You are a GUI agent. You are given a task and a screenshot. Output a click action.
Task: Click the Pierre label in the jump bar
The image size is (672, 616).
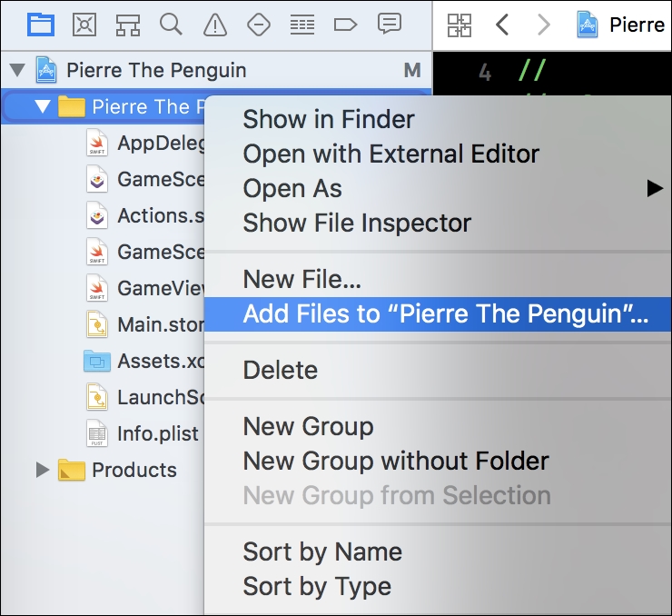637,25
